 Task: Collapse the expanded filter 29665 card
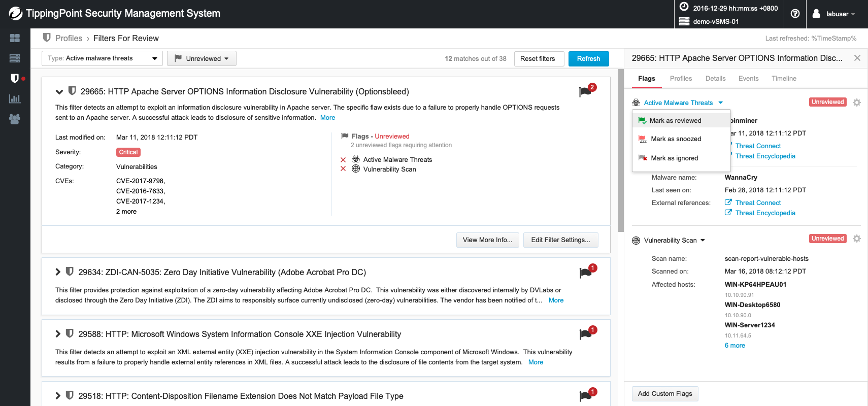[x=59, y=92]
